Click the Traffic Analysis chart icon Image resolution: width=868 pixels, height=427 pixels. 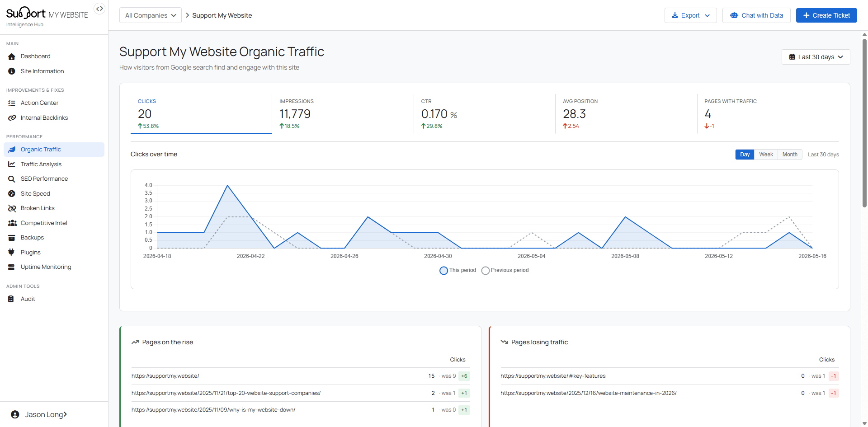(12, 164)
